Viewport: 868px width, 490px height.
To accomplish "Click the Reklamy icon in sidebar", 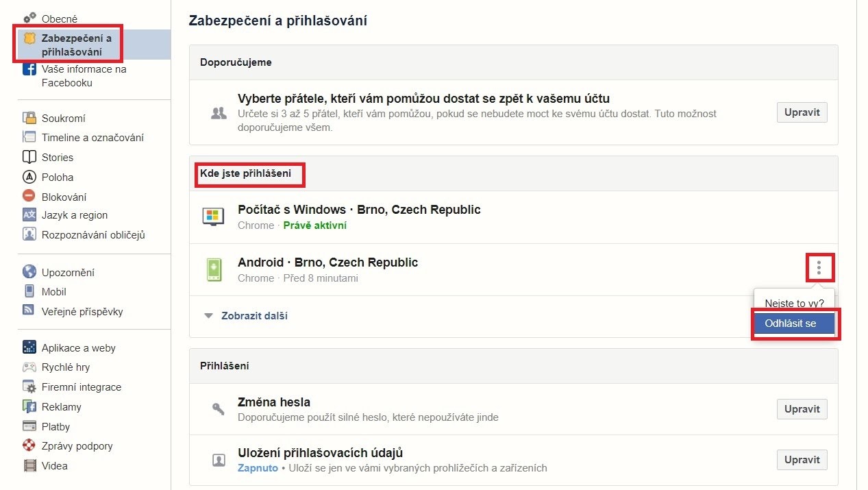I will [x=29, y=406].
